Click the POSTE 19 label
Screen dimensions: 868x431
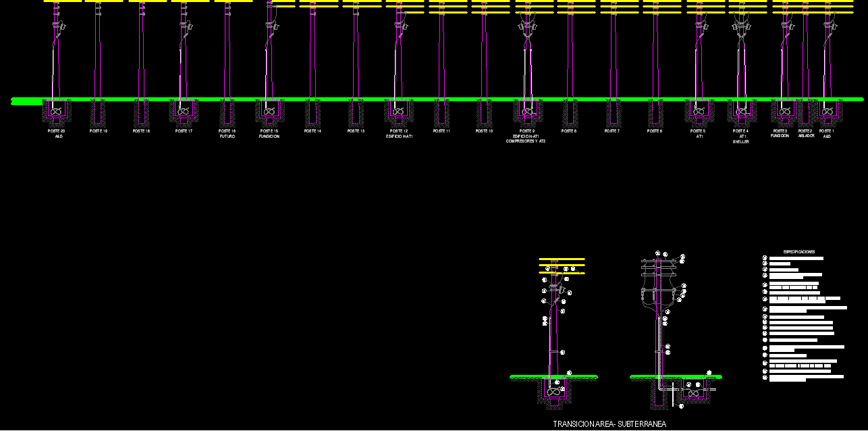pos(99,131)
